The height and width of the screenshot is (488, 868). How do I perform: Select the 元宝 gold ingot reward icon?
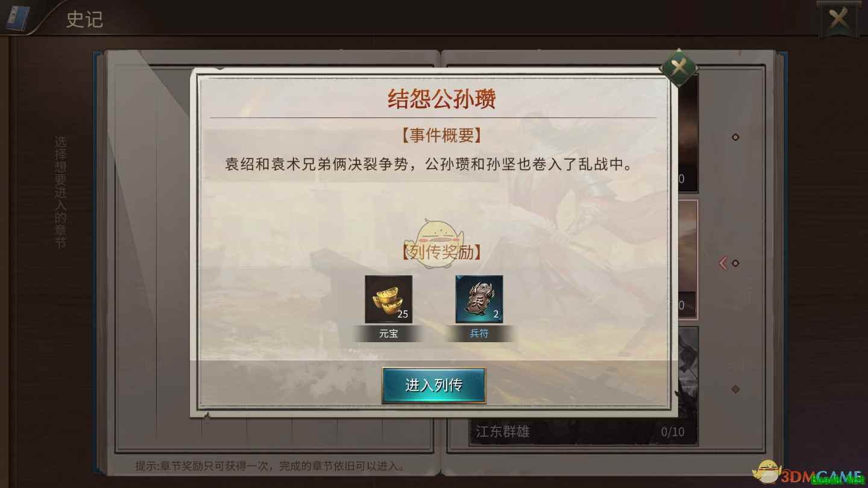(x=389, y=299)
